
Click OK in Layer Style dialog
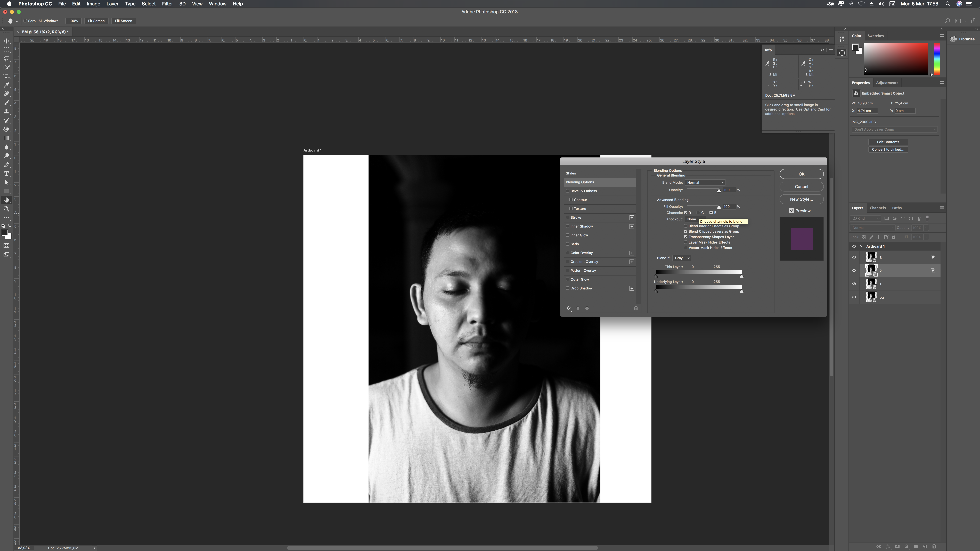click(x=801, y=174)
